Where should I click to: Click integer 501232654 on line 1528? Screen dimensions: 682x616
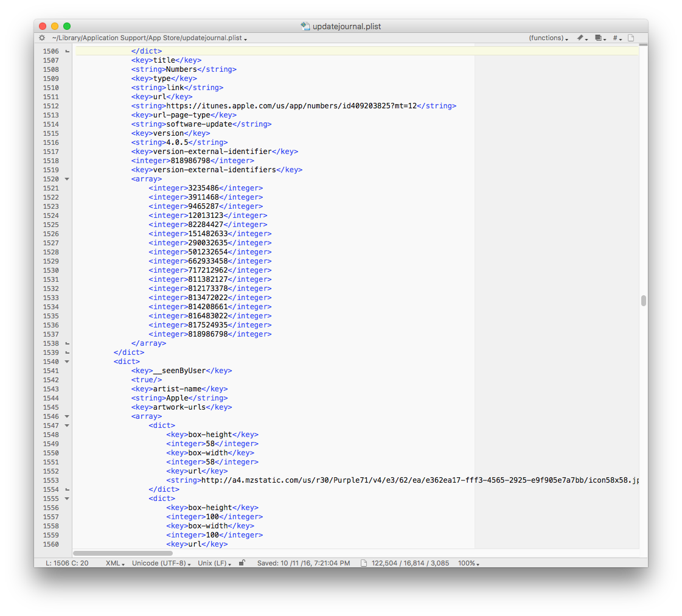208,252
